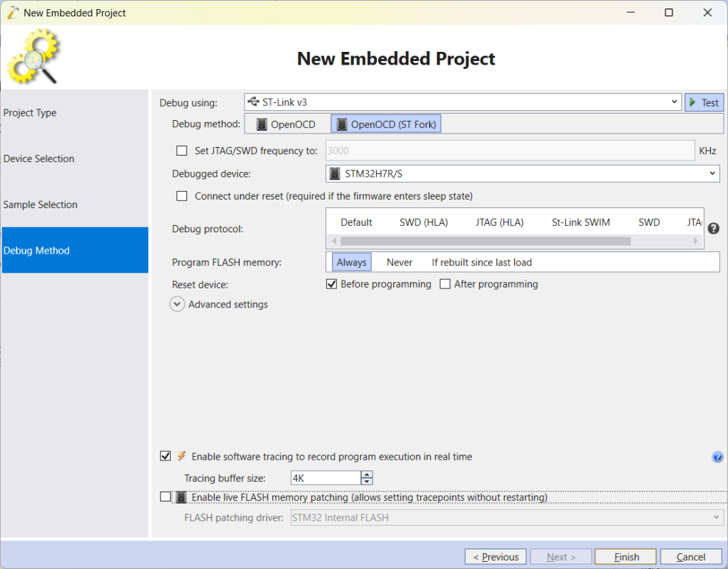Click the chip icon on the OpenOCD button
The width and height of the screenshot is (728, 569).
(261, 123)
